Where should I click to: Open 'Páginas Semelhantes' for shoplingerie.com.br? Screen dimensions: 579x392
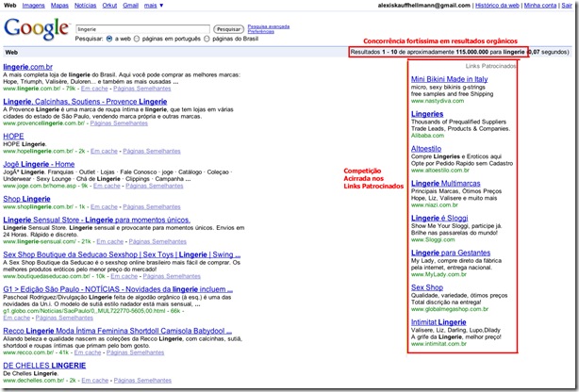tap(152, 206)
